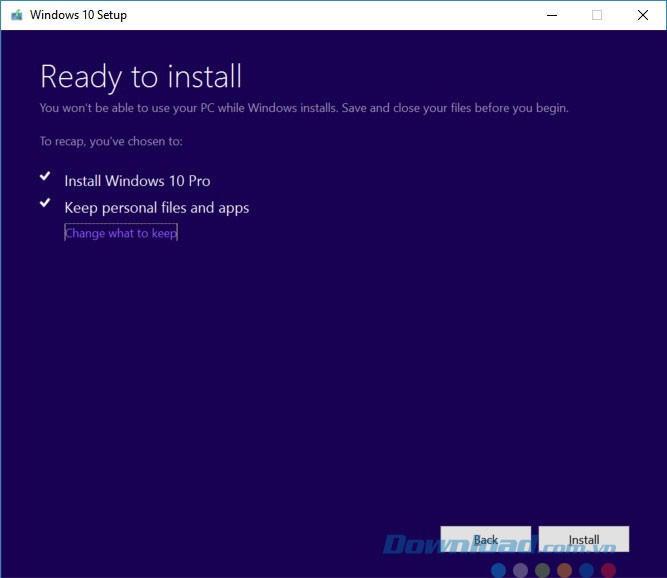667x578 pixels.
Task: Go back using the Back button
Action: point(485,540)
